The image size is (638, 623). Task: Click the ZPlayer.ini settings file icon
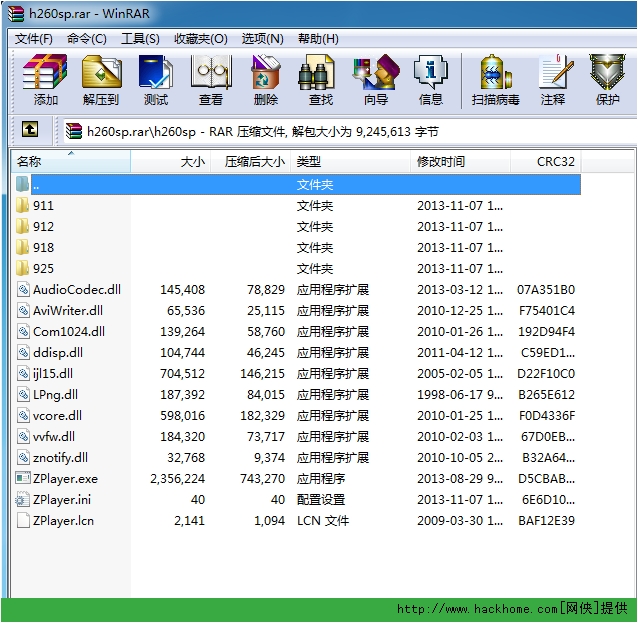tap(23, 499)
